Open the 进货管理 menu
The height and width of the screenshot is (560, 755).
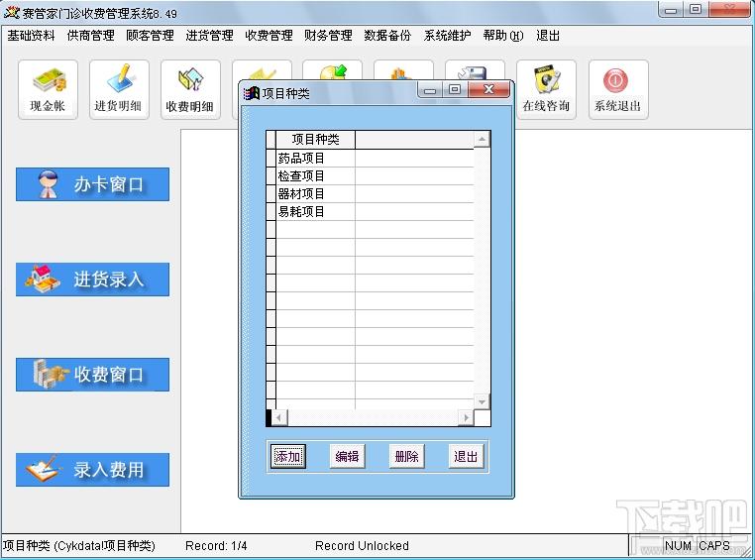coord(209,36)
